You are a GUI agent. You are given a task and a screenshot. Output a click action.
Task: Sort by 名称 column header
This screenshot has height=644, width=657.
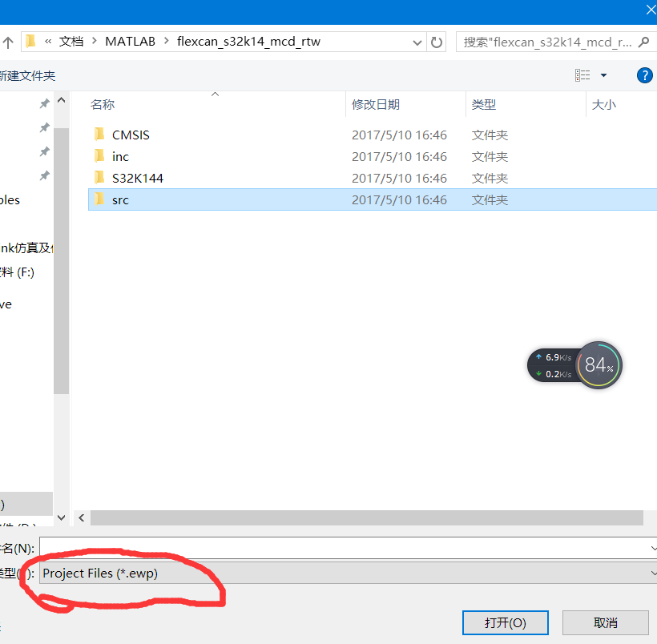(103, 104)
